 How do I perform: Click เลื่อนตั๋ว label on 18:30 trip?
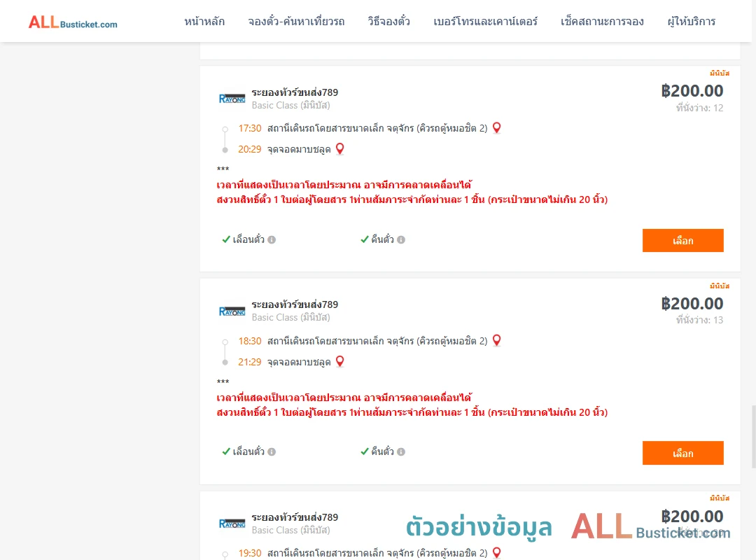click(248, 451)
